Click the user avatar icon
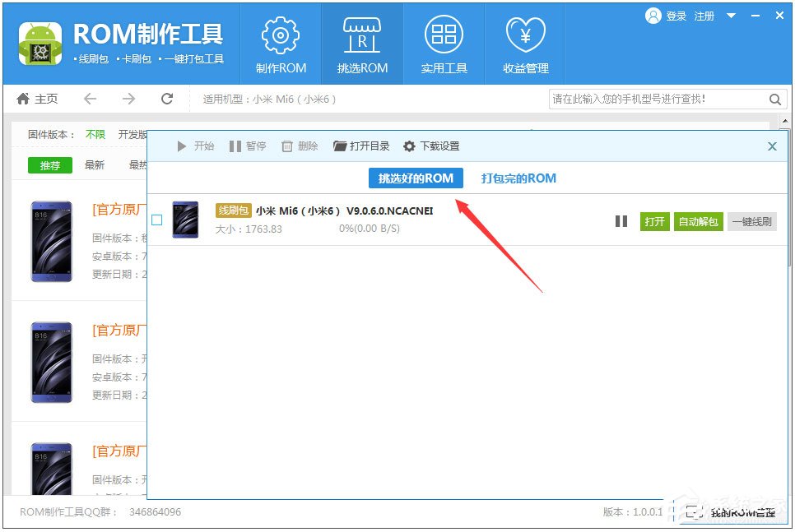This screenshot has height=532, width=795. pyautogui.click(x=653, y=16)
